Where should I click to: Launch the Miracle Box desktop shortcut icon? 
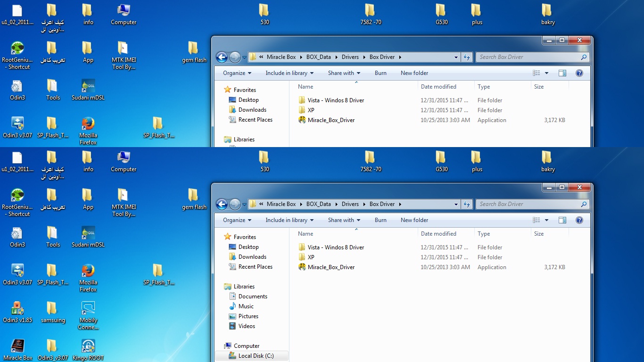pos(17,350)
